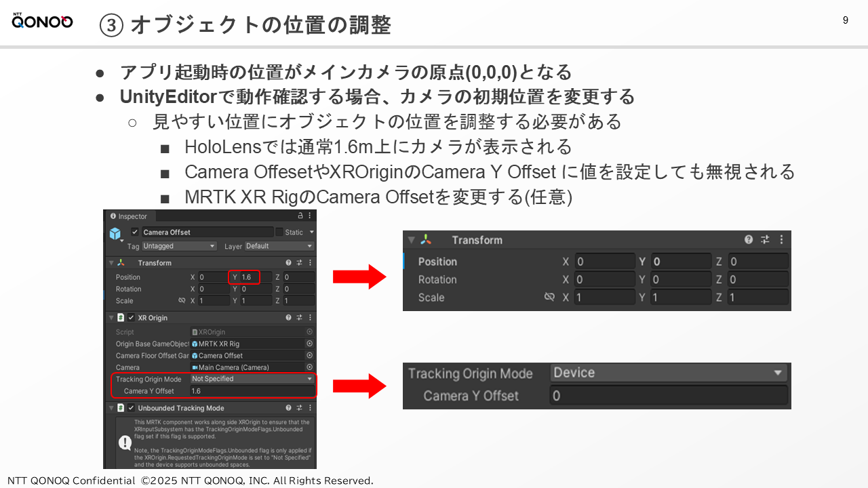Viewport: 868px width, 488px height.
Task: Open the Inspector tab's three-dot options menu
Action: tap(311, 216)
